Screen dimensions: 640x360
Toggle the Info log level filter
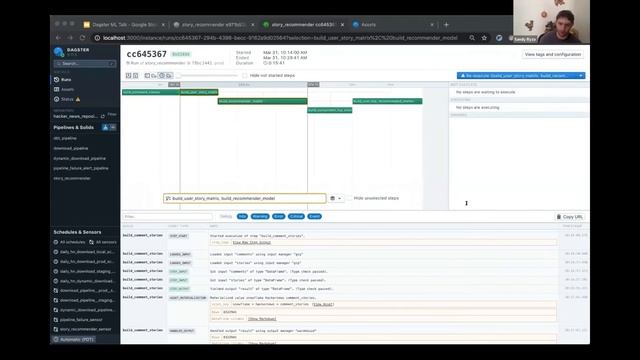(242, 216)
